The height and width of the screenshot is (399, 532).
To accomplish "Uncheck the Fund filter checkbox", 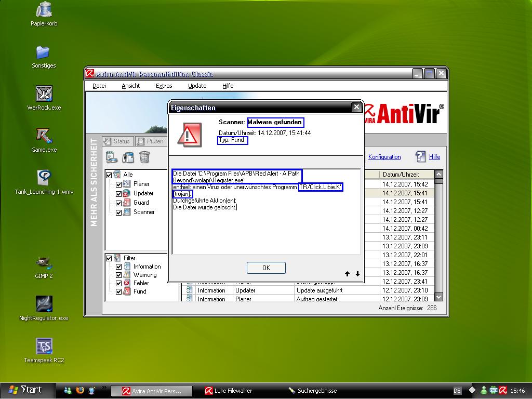I will [x=119, y=291].
